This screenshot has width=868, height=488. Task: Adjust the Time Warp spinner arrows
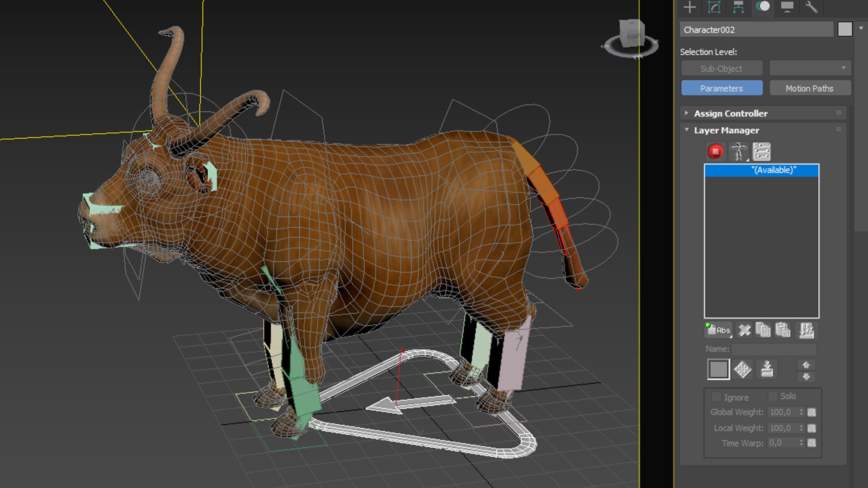point(801,443)
